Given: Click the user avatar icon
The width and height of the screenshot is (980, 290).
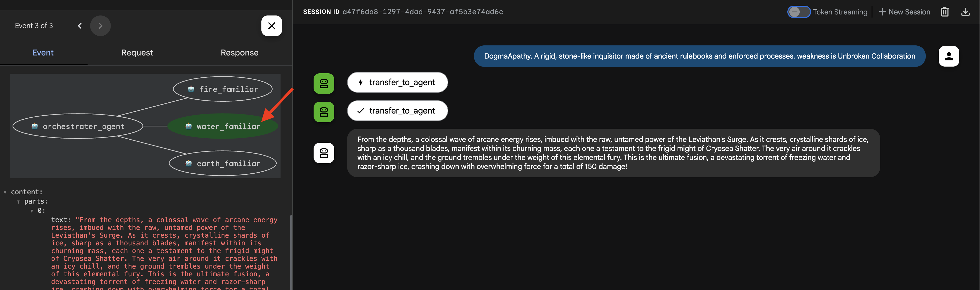Looking at the screenshot, I should pos(948,56).
